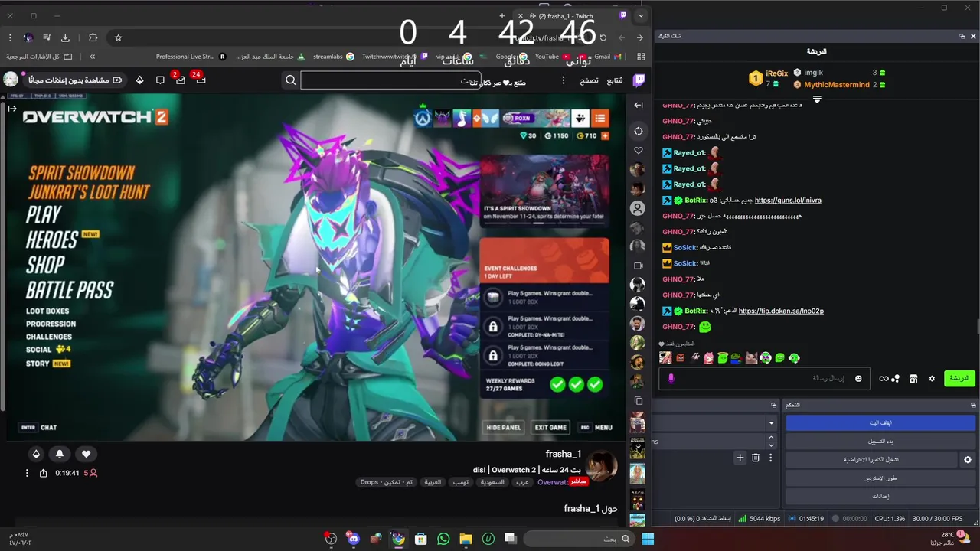
Task: Open the Gmail bookmark
Action: click(608, 57)
